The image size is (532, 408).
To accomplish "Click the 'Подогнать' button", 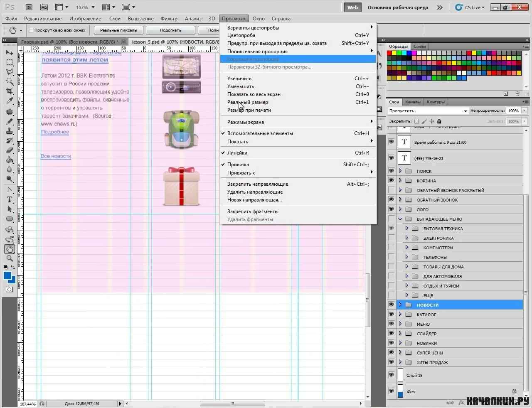I will [x=170, y=30].
